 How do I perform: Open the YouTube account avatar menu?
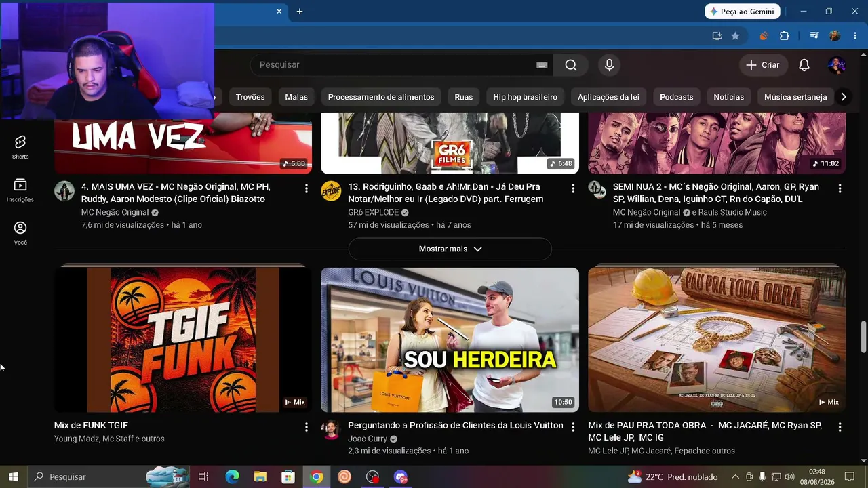pos(836,65)
